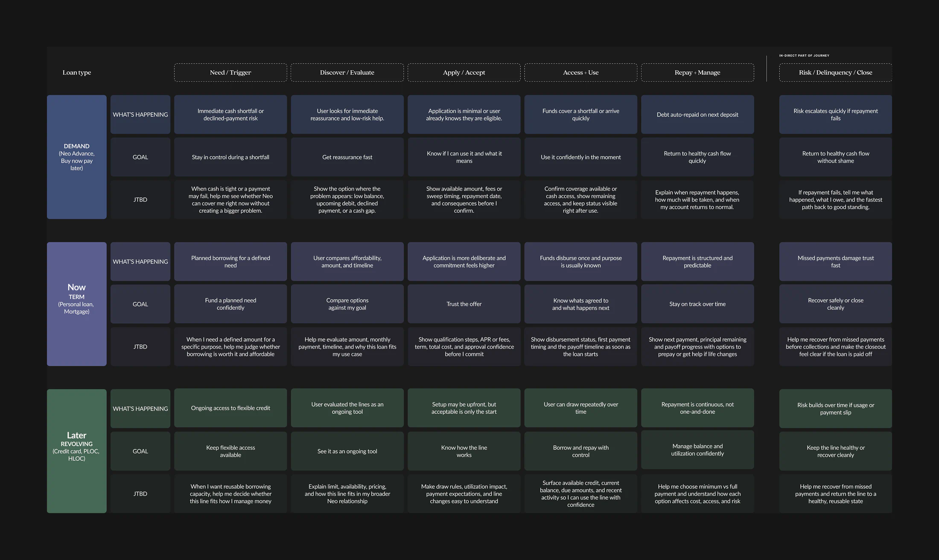939x560 pixels.
Task: Click 'Ongoing access to flexible credit' cell
Action: (x=230, y=408)
